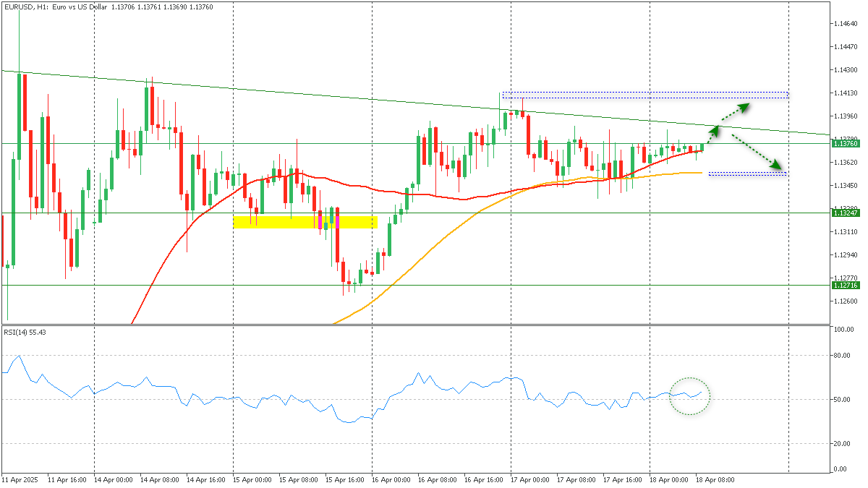Click the RSI(14) 55.43 indicator label

[x=25, y=332]
